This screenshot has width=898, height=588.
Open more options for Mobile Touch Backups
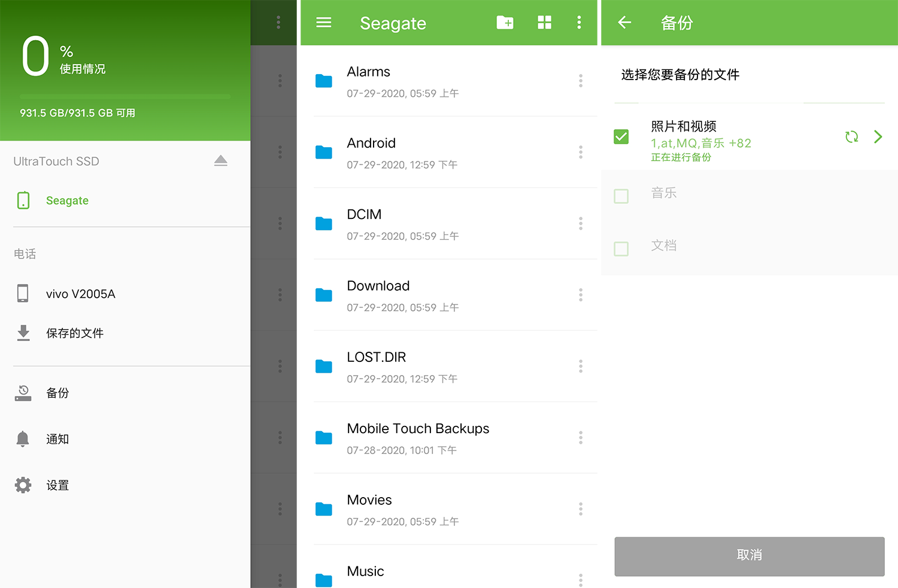(581, 437)
